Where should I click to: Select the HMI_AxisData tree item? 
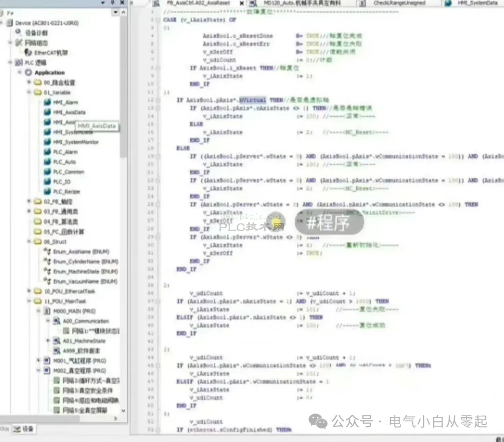click(x=69, y=112)
